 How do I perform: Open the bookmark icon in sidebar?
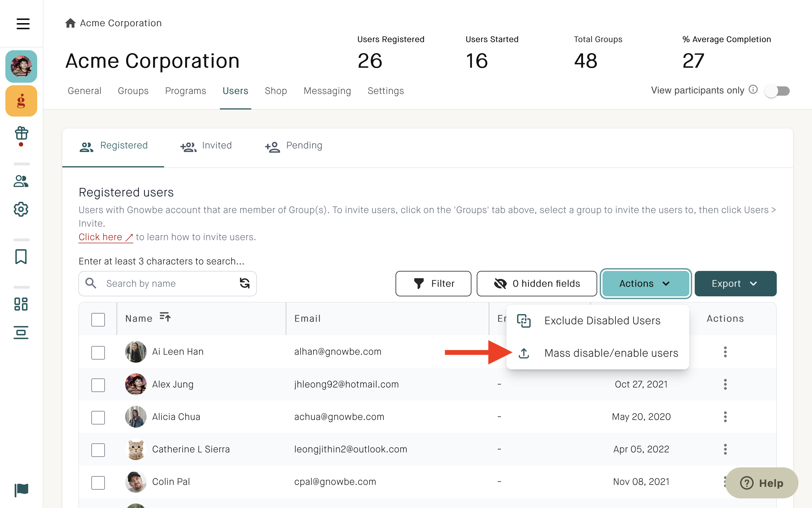[x=21, y=257]
